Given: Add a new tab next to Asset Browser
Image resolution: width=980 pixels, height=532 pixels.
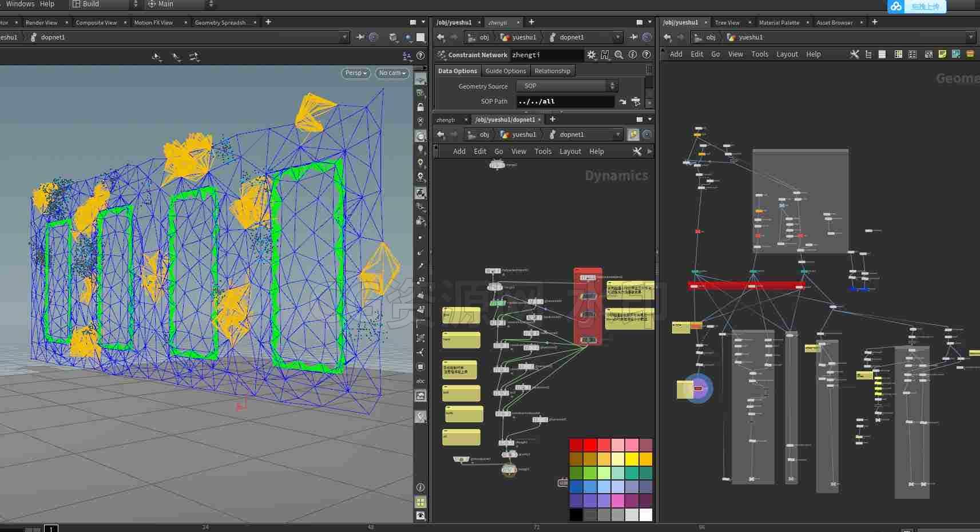Looking at the screenshot, I should coord(875,22).
